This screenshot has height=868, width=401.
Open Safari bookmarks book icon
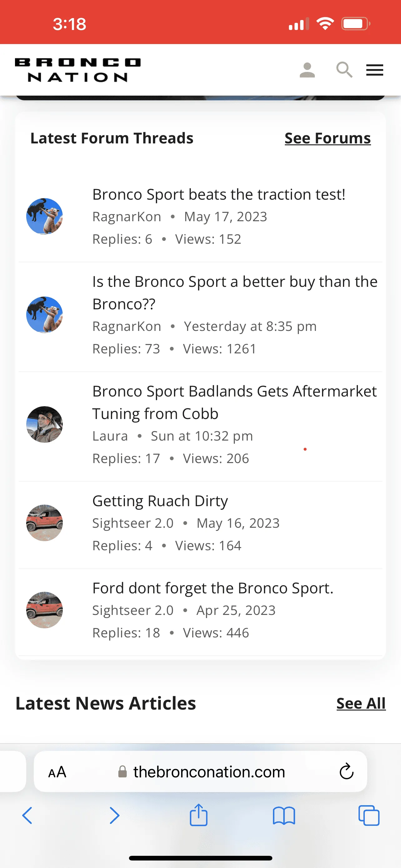[x=284, y=816]
